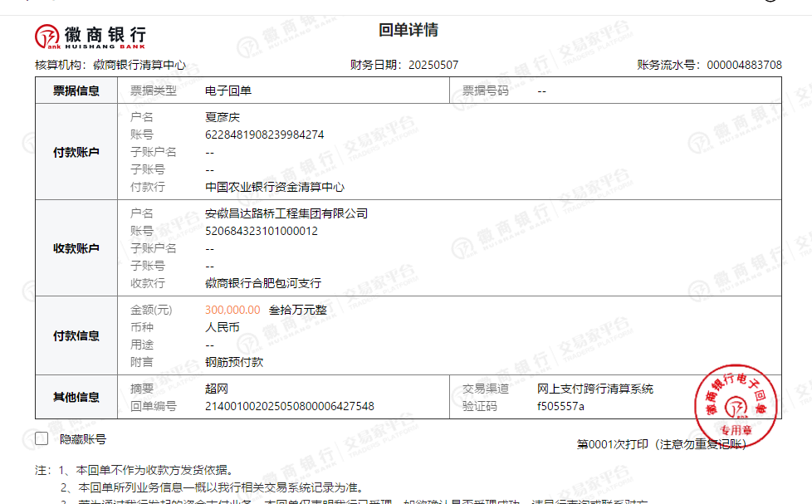812x504 pixels.
Task: Select payee name 安徽昌达路桥工程集团有限公司
Action: point(286,213)
